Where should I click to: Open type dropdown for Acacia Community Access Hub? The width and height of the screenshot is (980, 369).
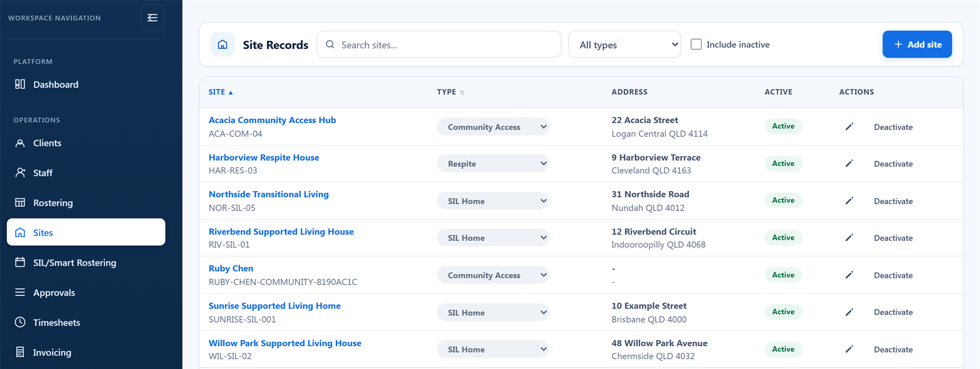click(493, 127)
